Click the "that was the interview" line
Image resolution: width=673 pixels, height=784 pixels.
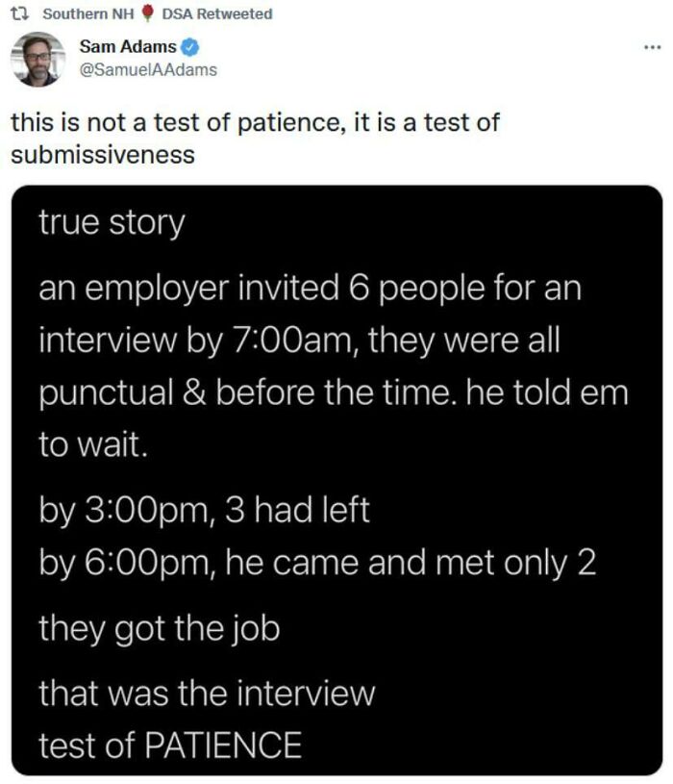coord(206,693)
